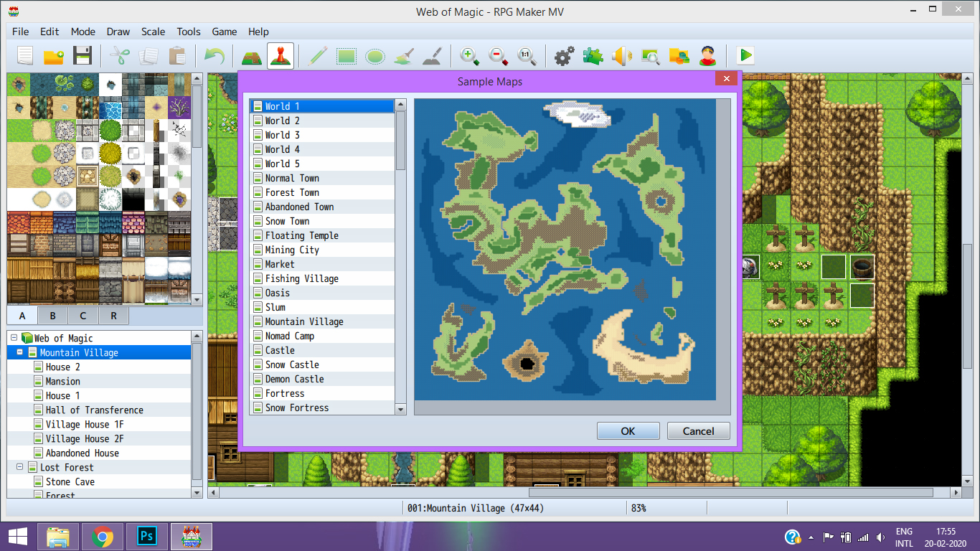The width and height of the screenshot is (980, 551).
Task: Collapse the Mountain Village map node
Action: click(19, 352)
